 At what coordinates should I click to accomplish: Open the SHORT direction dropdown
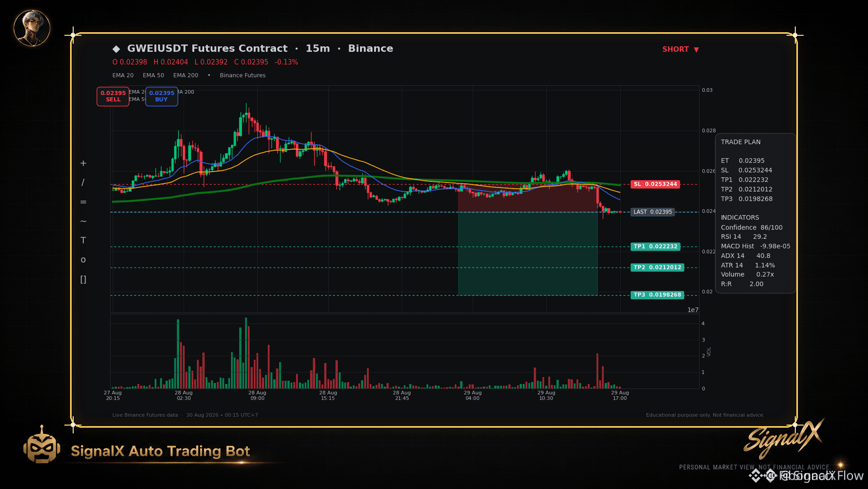(x=681, y=49)
